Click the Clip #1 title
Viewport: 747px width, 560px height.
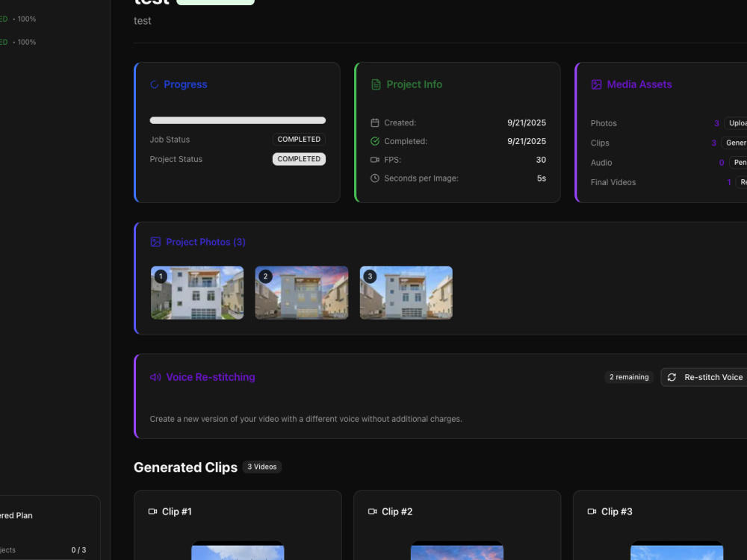(177, 511)
